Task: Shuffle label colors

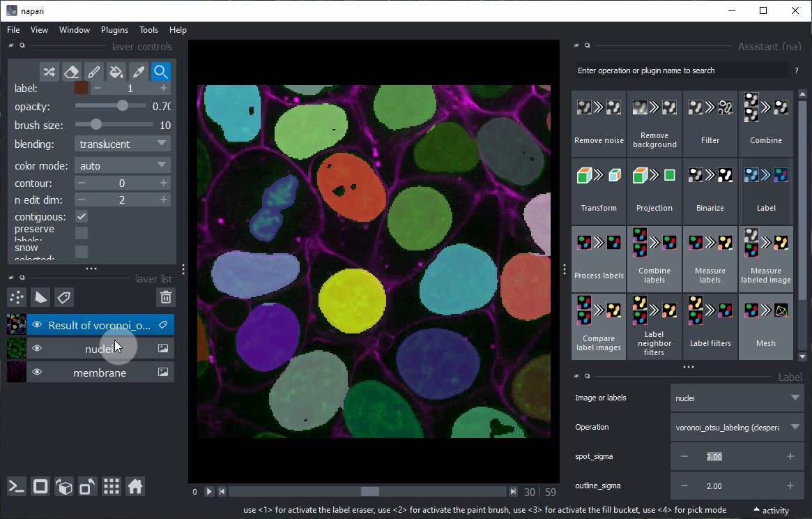Action: coord(49,72)
